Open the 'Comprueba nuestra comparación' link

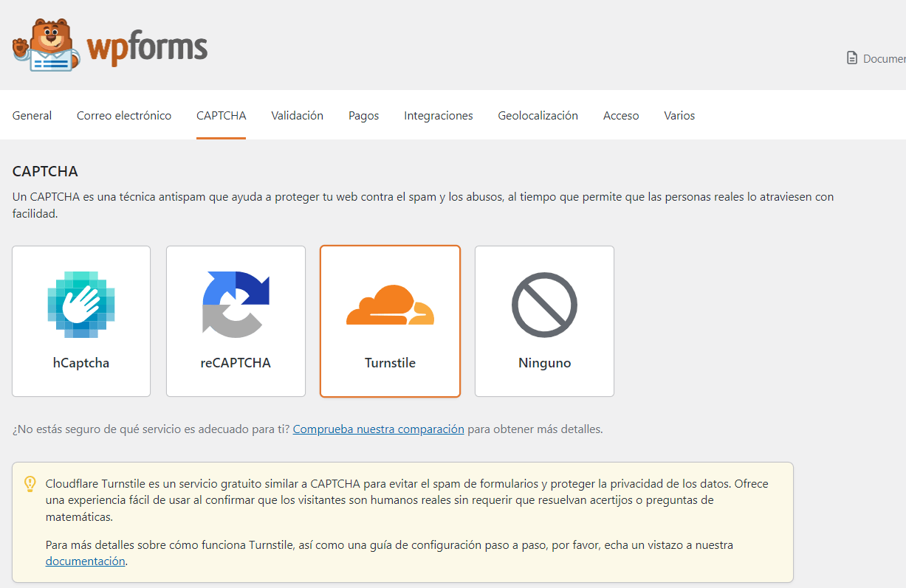click(378, 429)
